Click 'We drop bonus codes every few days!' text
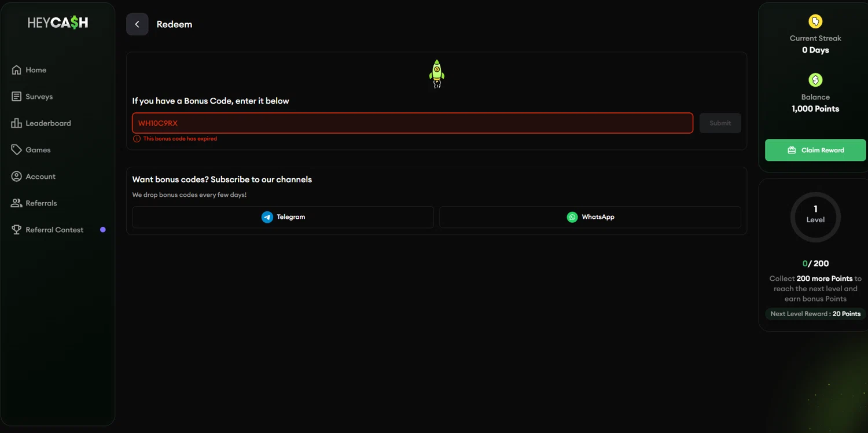The height and width of the screenshot is (433, 868). [x=189, y=195]
